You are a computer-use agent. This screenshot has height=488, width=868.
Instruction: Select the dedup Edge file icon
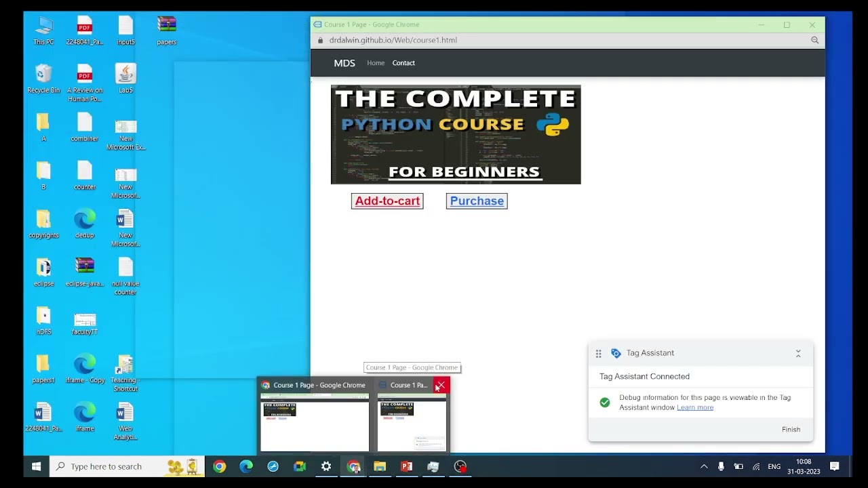tap(85, 224)
